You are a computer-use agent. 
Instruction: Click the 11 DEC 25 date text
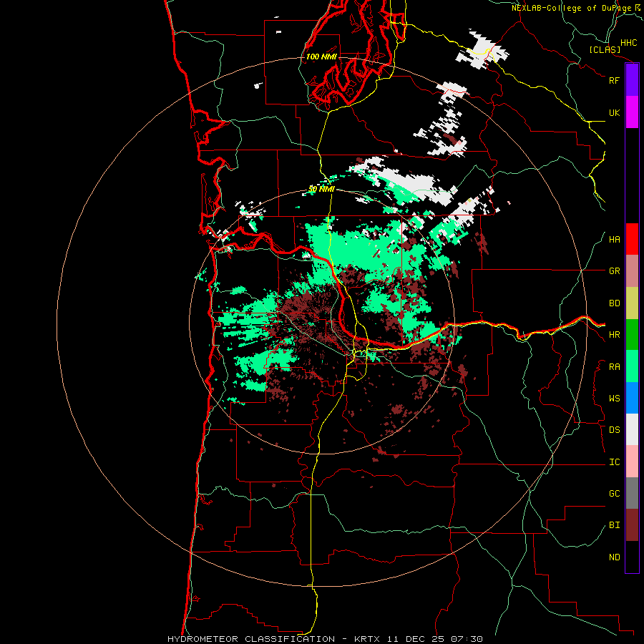click(x=415, y=639)
